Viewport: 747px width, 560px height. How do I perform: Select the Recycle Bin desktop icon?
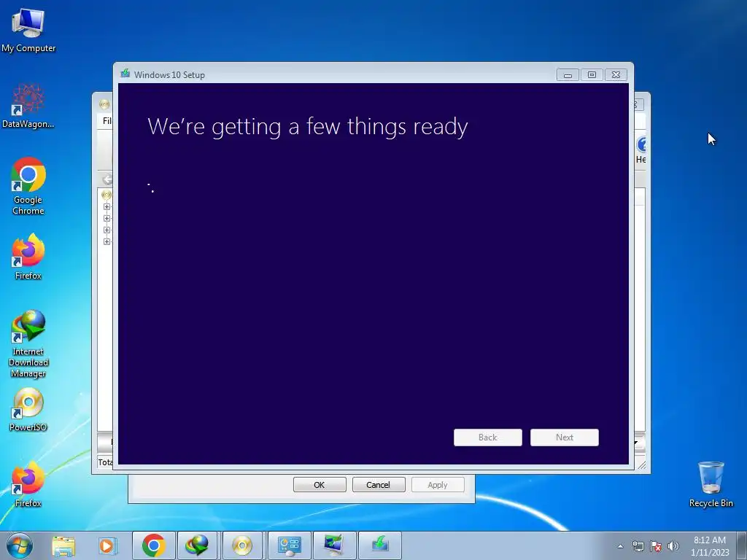711,484
